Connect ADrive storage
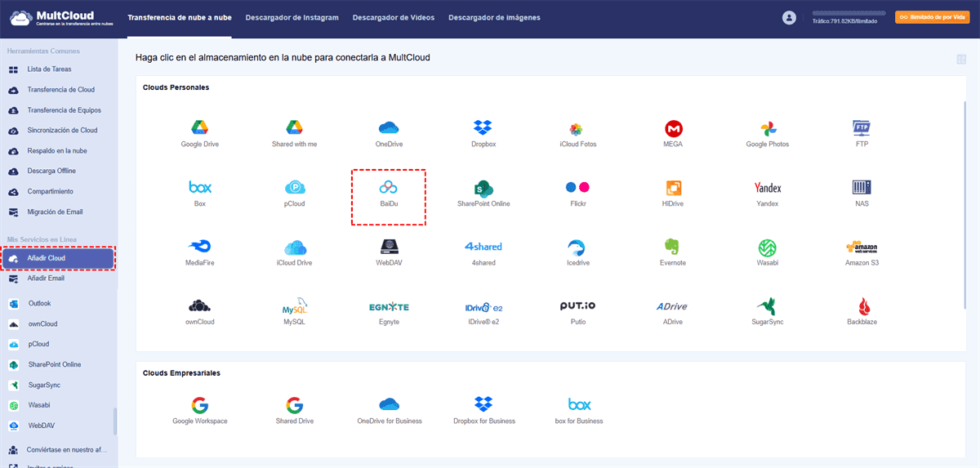Image resolution: width=980 pixels, height=468 pixels. [673, 313]
